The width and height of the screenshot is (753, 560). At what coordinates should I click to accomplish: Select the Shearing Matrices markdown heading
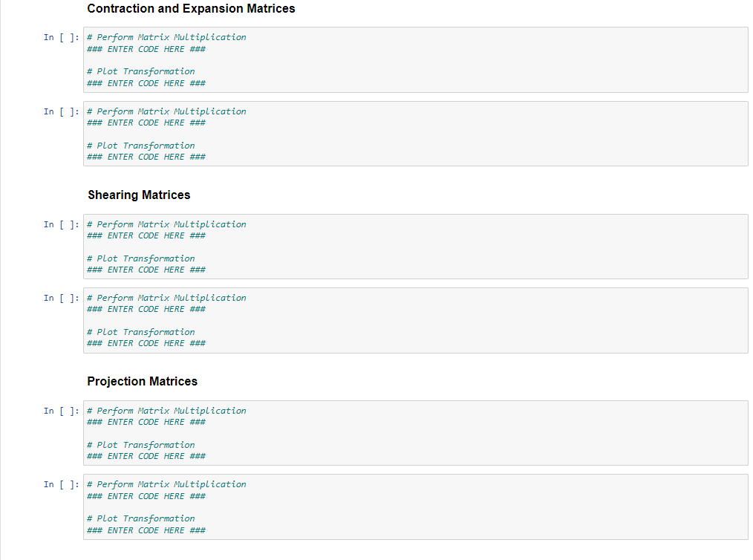(x=139, y=195)
